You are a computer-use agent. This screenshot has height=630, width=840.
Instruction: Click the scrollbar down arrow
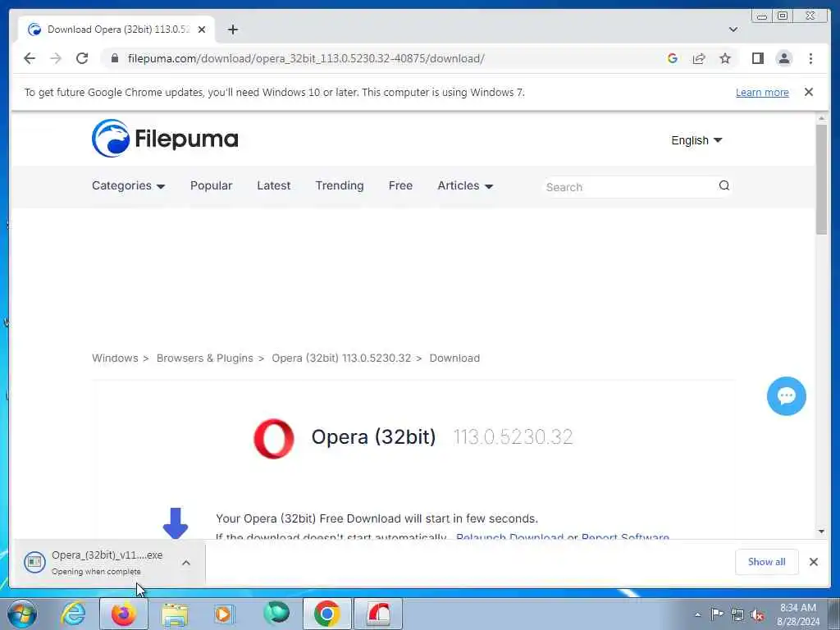(x=821, y=532)
